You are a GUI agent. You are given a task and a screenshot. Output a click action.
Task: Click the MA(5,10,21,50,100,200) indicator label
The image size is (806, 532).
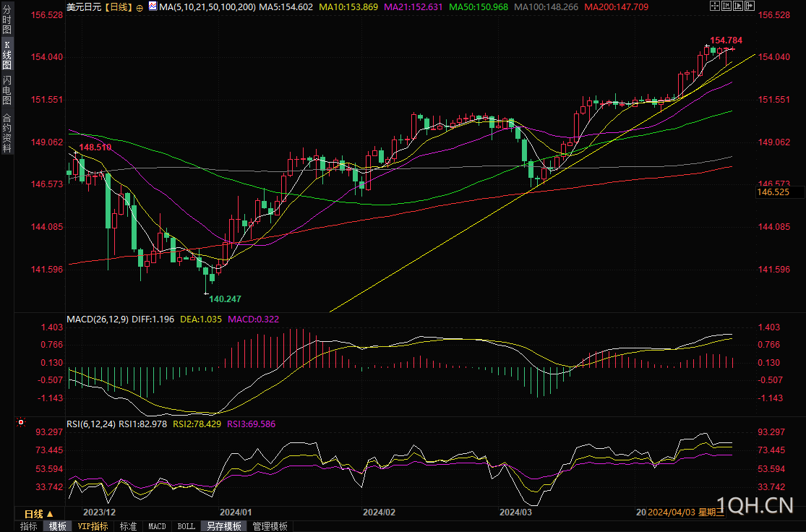coord(207,7)
